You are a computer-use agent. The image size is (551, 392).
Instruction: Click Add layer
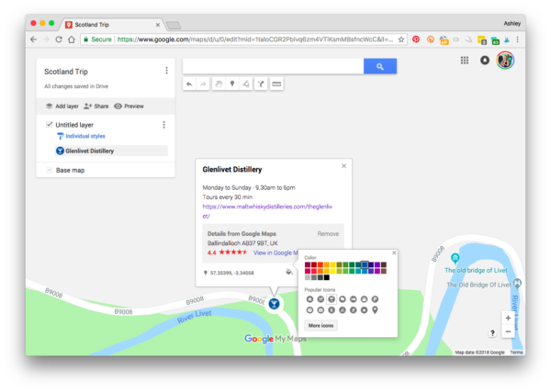pyautogui.click(x=62, y=106)
